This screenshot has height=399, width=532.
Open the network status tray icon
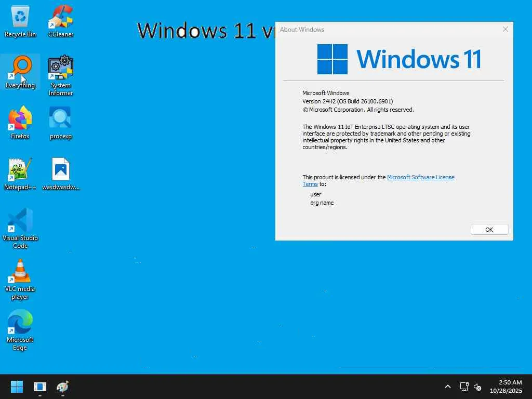tap(464, 387)
